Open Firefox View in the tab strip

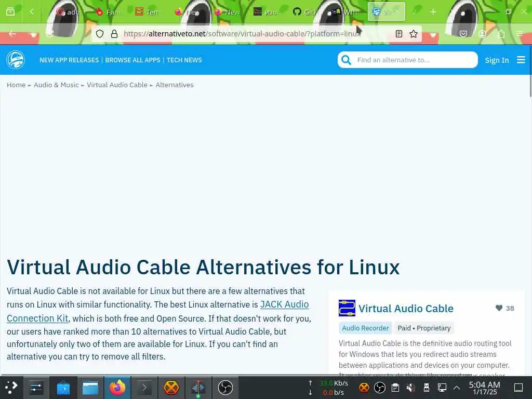click(x=10, y=12)
